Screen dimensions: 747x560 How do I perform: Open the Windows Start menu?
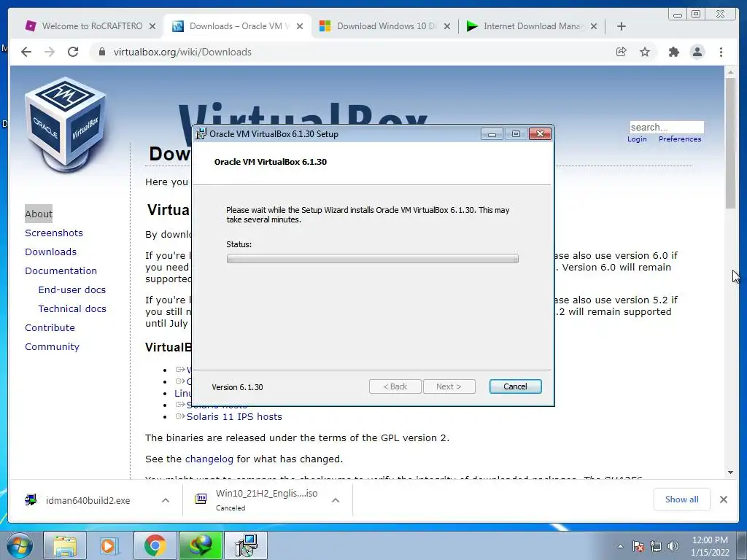(x=20, y=545)
